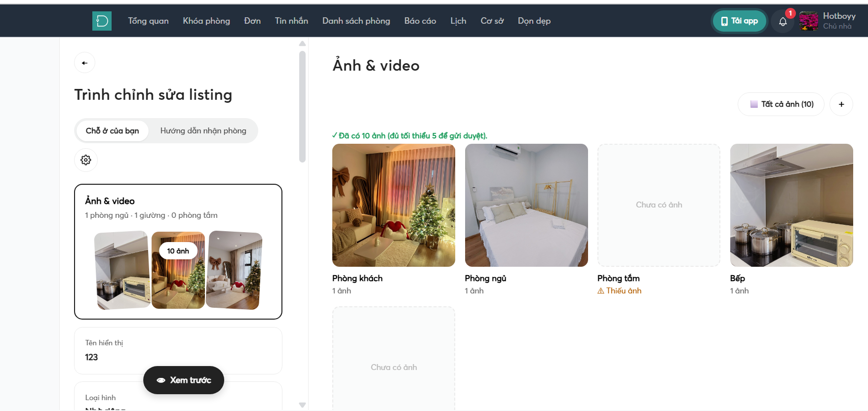The image size is (868, 411).
Task: Click the Hotboyy profile avatar
Action: (809, 21)
